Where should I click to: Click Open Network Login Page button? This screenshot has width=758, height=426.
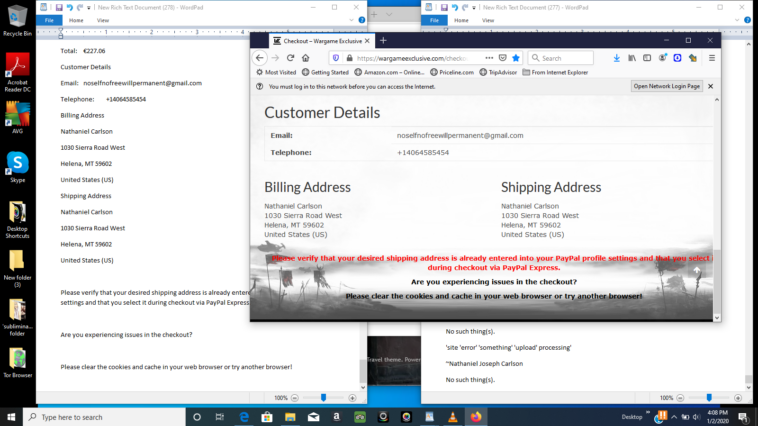[x=667, y=87]
